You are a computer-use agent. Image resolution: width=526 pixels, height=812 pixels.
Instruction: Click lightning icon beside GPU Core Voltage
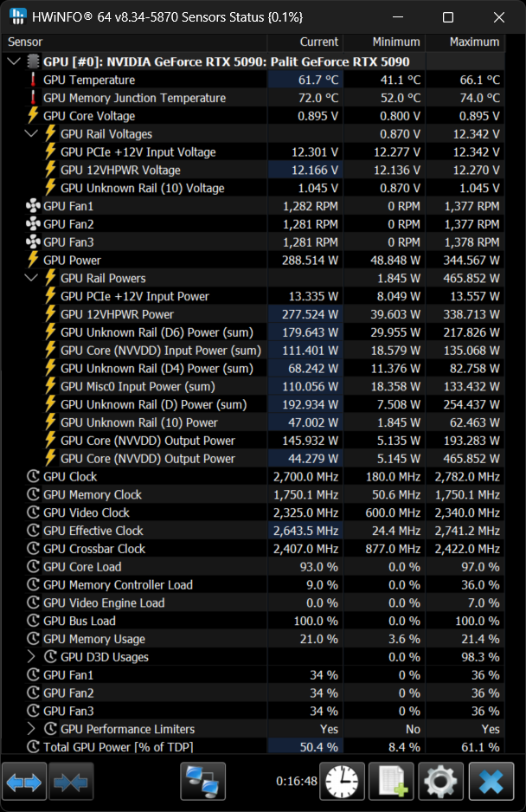pos(33,115)
